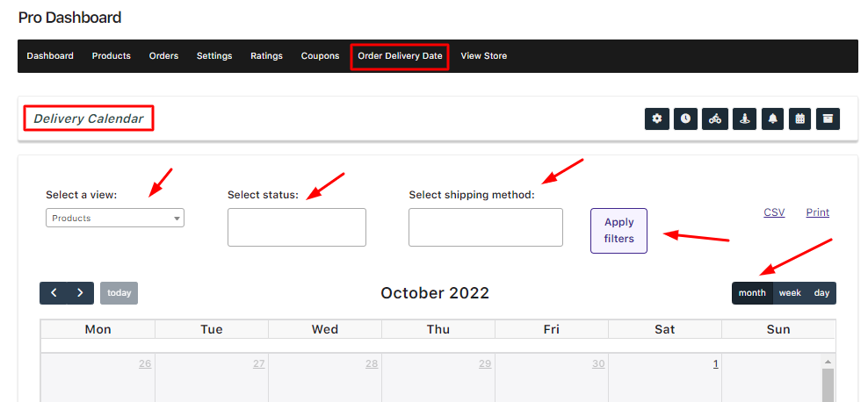The image size is (868, 402).
Task: Open the gear settings icon
Action: [656, 118]
